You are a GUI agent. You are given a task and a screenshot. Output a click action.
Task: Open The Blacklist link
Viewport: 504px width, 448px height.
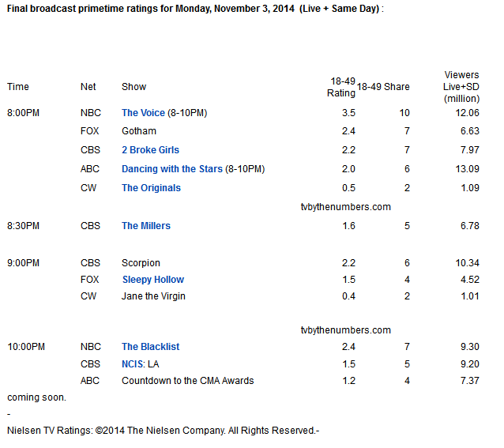point(150,347)
